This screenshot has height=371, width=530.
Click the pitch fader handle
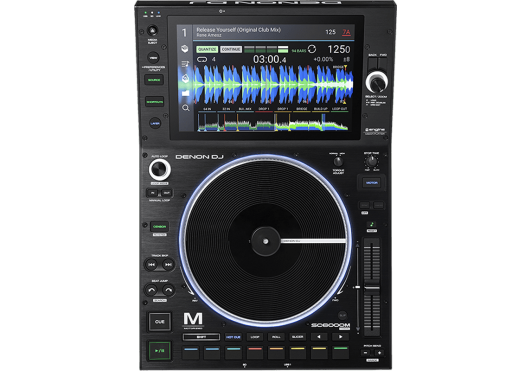372,288
